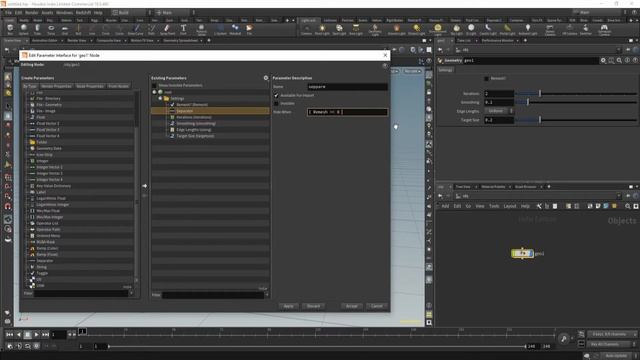Screen dimensions: 640x360
Task: Select the Font shelf tool
Action: tap(183, 29)
